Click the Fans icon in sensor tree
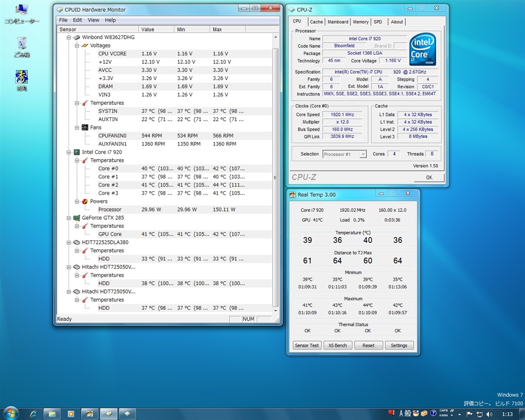 click(85, 128)
